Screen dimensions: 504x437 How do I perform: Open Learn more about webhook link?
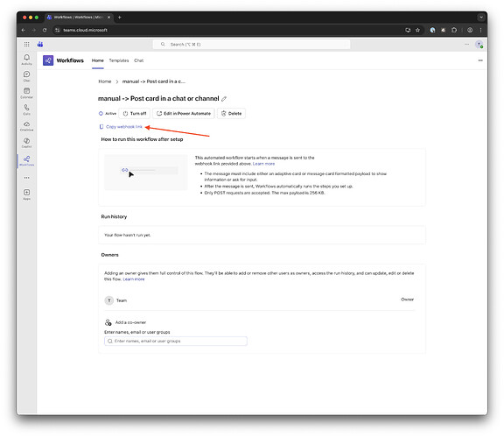[x=263, y=164]
